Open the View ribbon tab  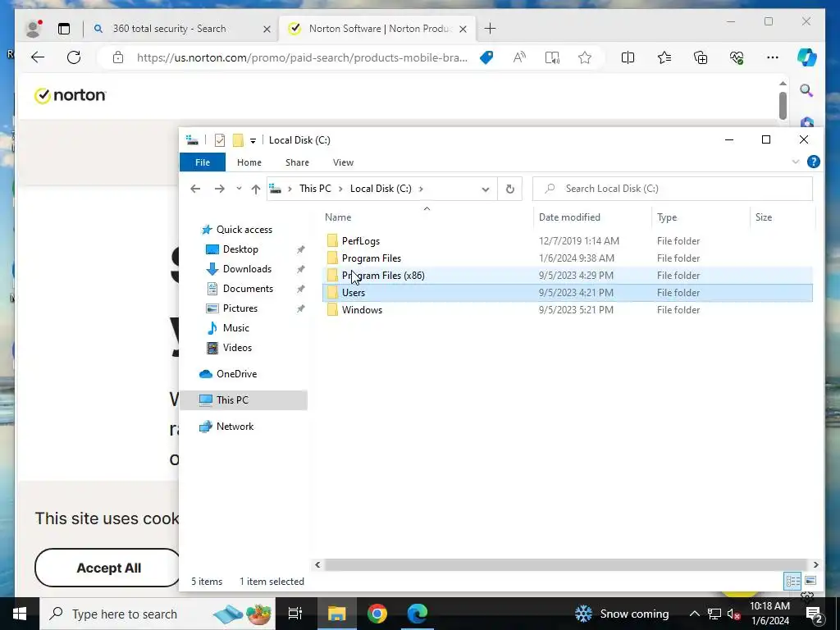pyautogui.click(x=343, y=162)
